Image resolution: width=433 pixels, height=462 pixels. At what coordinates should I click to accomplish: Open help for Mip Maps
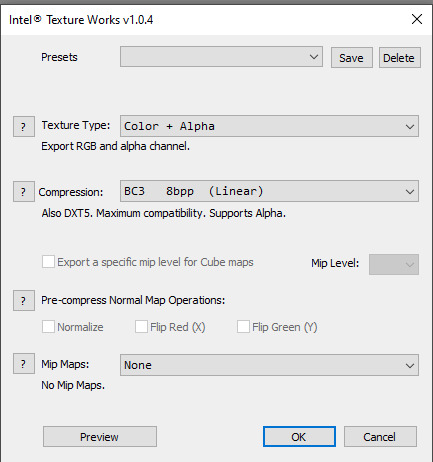(24, 364)
